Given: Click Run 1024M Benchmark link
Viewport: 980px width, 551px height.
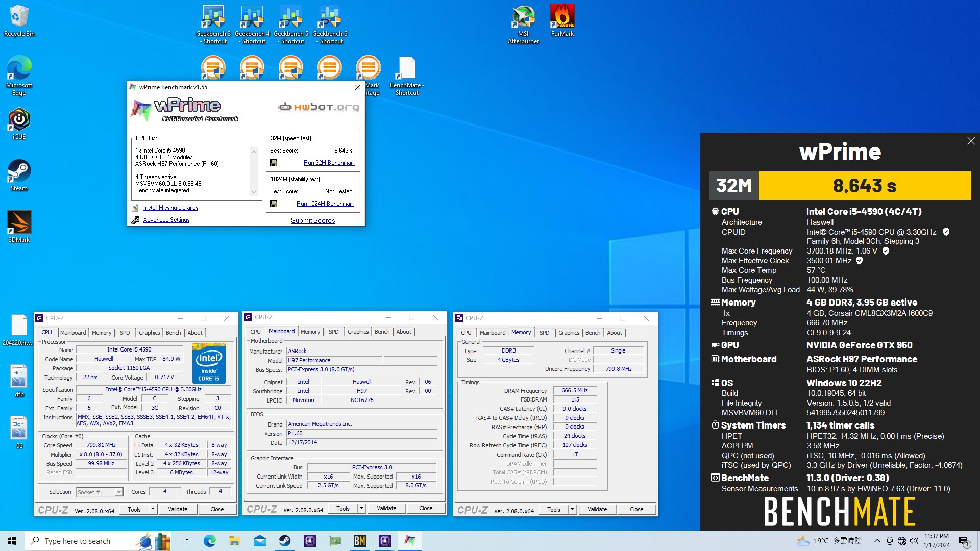Looking at the screenshot, I should pyautogui.click(x=325, y=204).
